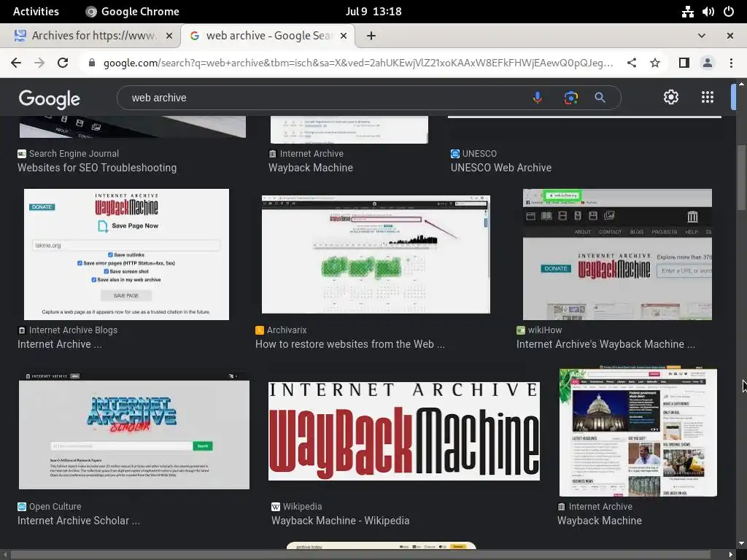Toggle the Chrome side panel icon
Viewport: 747px width, 560px height.
pos(684,63)
